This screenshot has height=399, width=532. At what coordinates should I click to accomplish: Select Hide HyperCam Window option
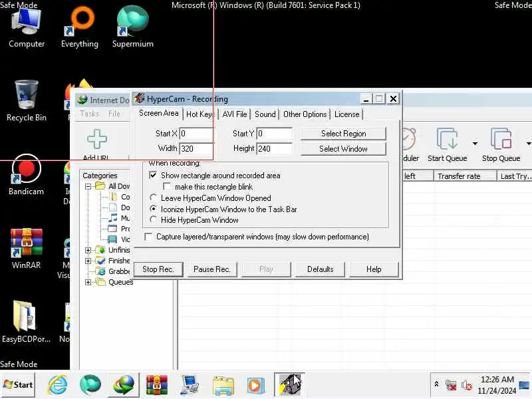153,219
